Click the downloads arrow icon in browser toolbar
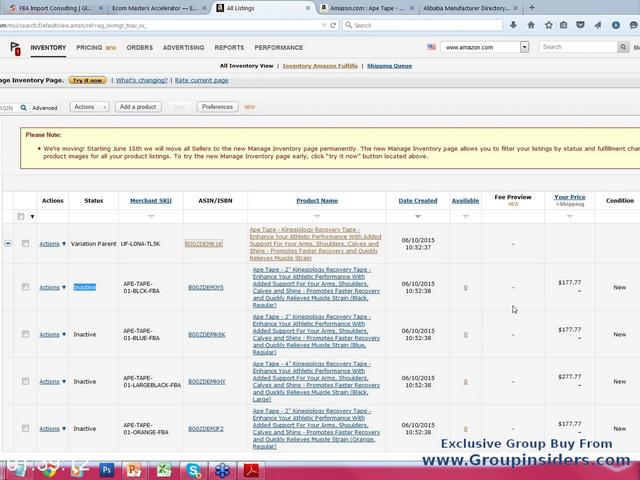Viewport: 640px width, 480px height. (x=513, y=25)
